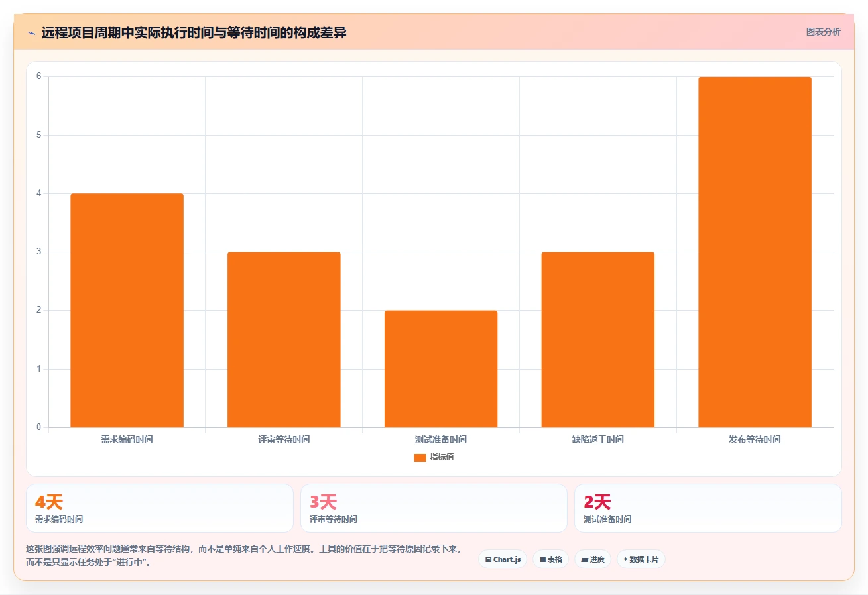This screenshot has height=595, width=868.
Task: Click the 评审等待时间 x-axis label
Action: (x=284, y=439)
